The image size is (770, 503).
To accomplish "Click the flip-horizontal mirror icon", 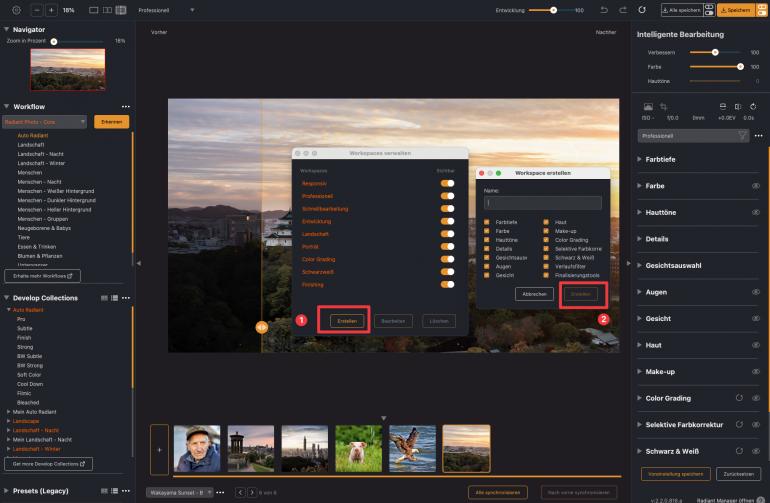I will click(x=738, y=107).
